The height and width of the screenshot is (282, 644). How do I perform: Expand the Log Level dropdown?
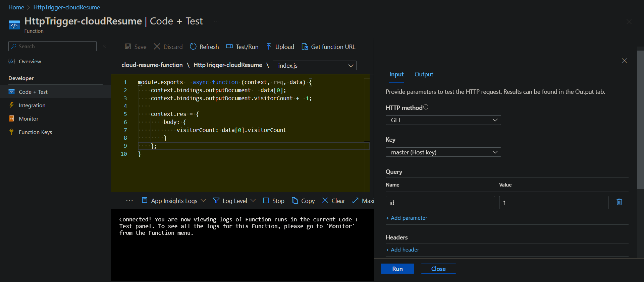(x=234, y=201)
